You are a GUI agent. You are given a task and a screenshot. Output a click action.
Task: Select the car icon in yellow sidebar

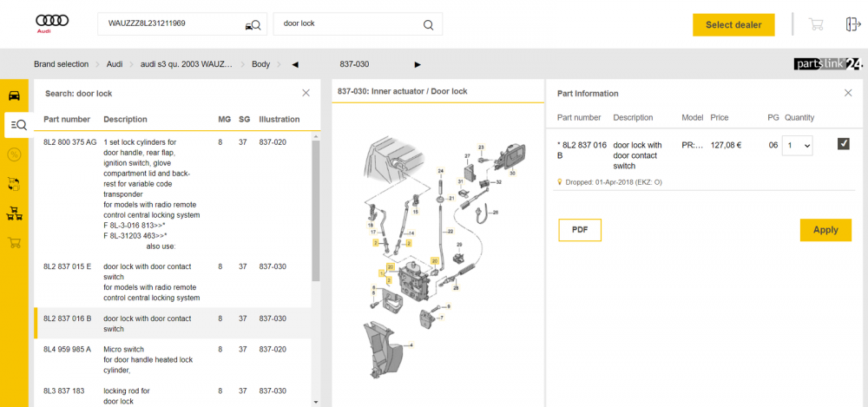(x=15, y=95)
